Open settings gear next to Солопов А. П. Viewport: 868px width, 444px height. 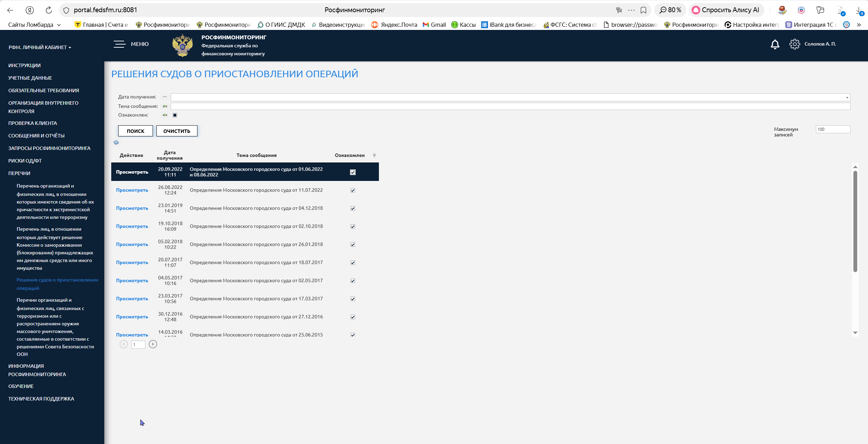pos(794,44)
